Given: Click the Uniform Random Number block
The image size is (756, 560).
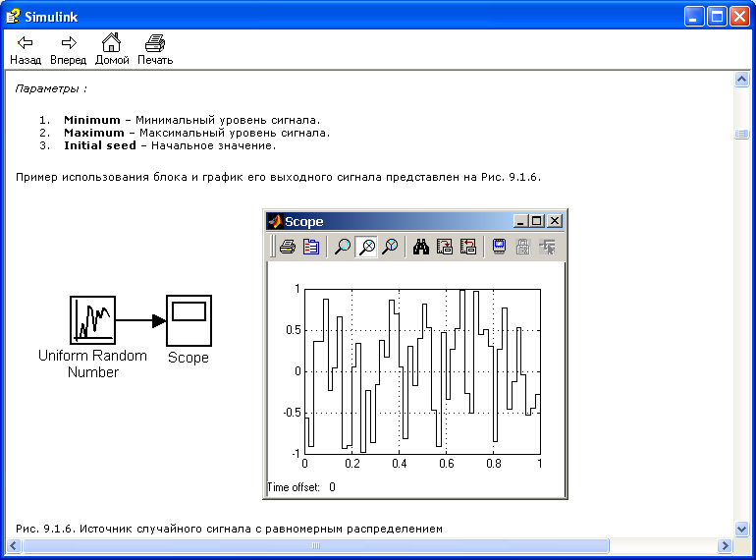Looking at the screenshot, I should click(x=92, y=320).
